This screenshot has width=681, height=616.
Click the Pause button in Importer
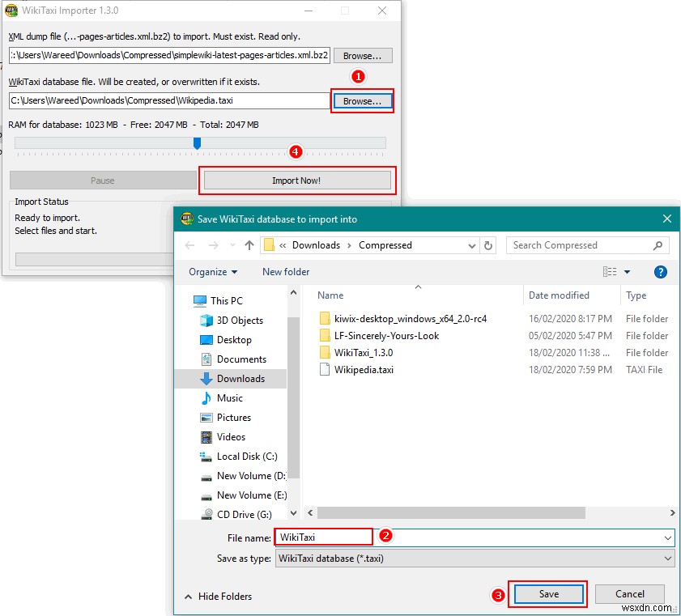[x=103, y=181]
